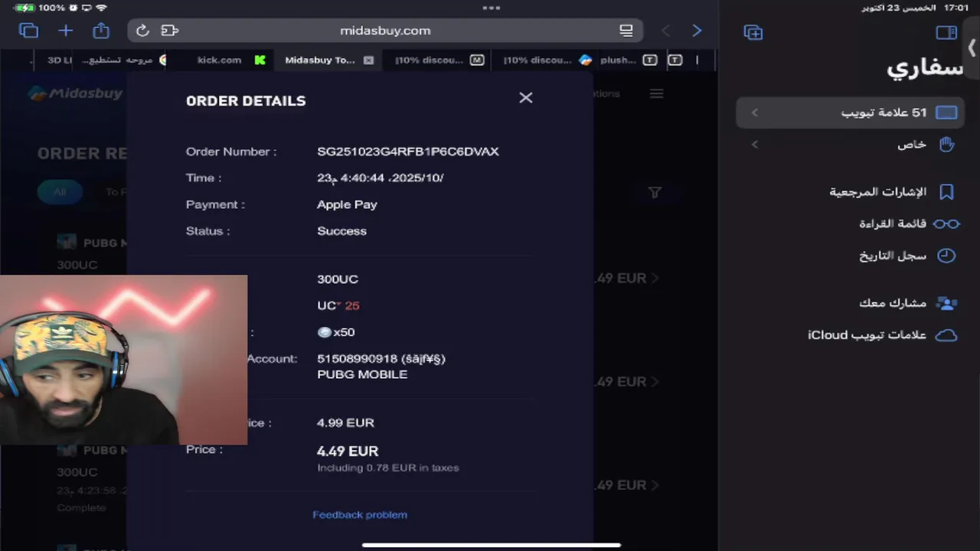Open the Midasbuy hamburger menu

pos(656,93)
